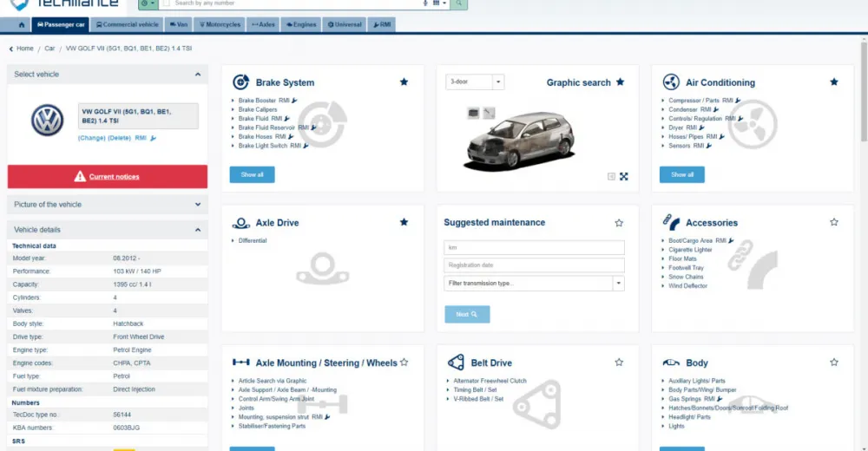The width and height of the screenshot is (868, 451).
Task: Click the Accessories category icon
Action: click(x=671, y=222)
